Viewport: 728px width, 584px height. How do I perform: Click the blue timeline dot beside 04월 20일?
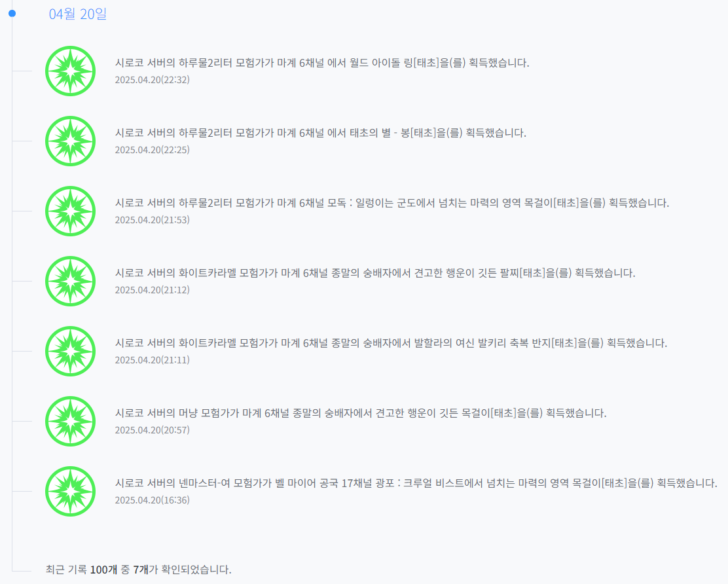tap(12, 13)
